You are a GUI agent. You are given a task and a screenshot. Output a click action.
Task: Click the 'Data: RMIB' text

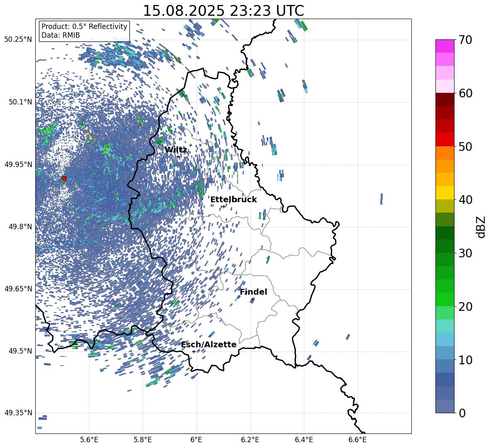[61, 35]
